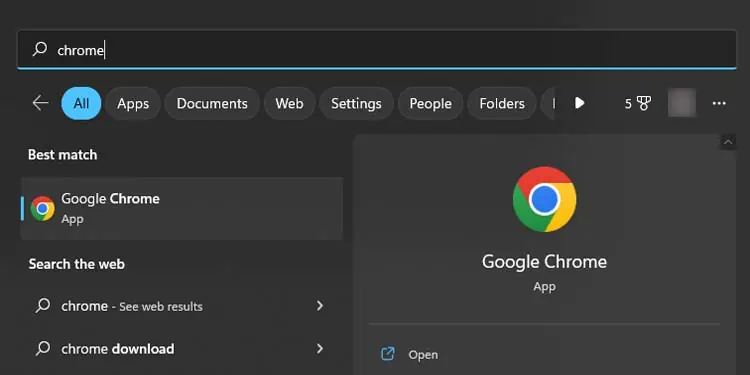Image resolution: width=750 pixels, height=375 pixels.
Task: Open the blurred user profile avatar
Action: pyautogui.click(x=682, y=103)
